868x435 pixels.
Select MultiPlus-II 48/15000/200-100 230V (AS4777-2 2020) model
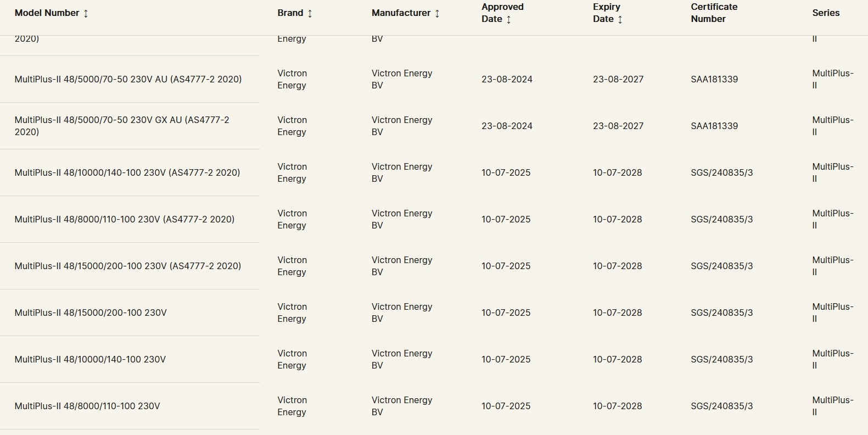point(128,266)
